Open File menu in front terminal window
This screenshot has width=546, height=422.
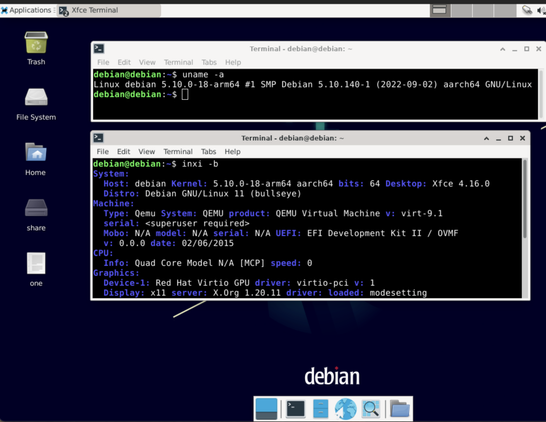(x=103, y=151)
